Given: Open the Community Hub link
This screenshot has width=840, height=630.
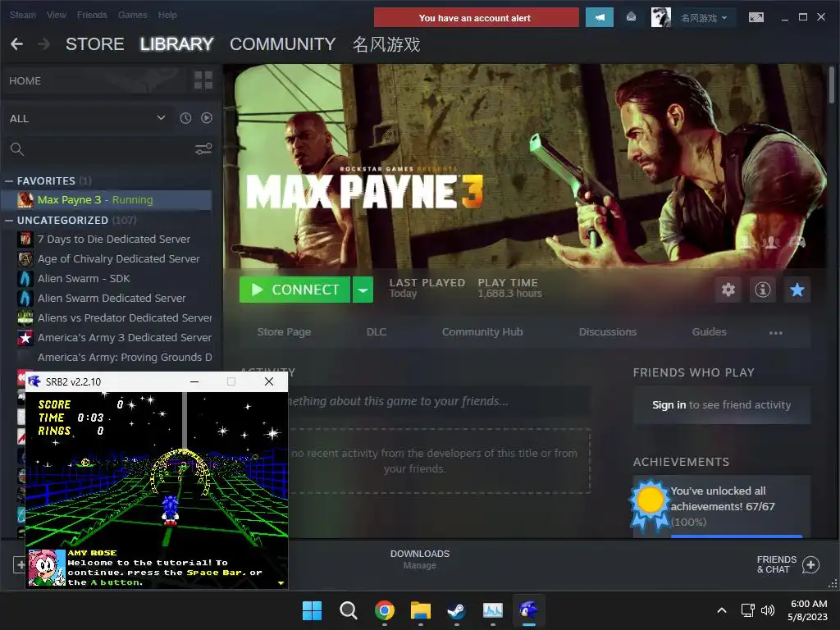Looking at the screenshot, I should pyautogui.click(x=482, y=331).
